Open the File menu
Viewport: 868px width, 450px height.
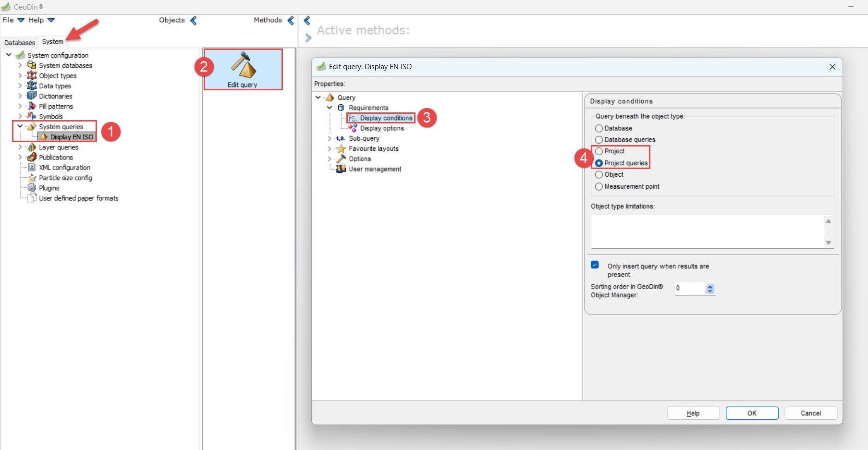[13, 20]
